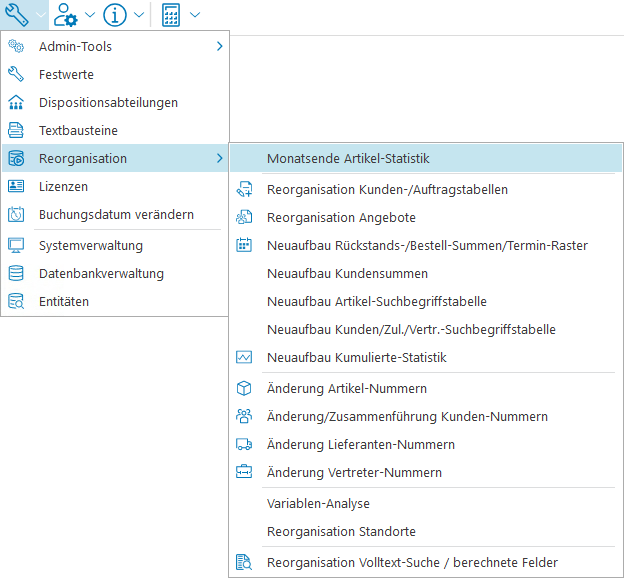Expand the Admin-Tools submenu arrow

coord(219,46)
